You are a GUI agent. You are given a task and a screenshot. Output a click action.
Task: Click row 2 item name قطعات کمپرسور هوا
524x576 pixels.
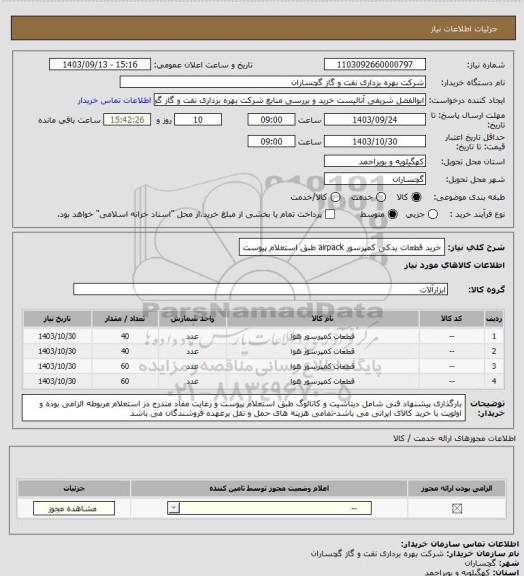click(322, 352)
